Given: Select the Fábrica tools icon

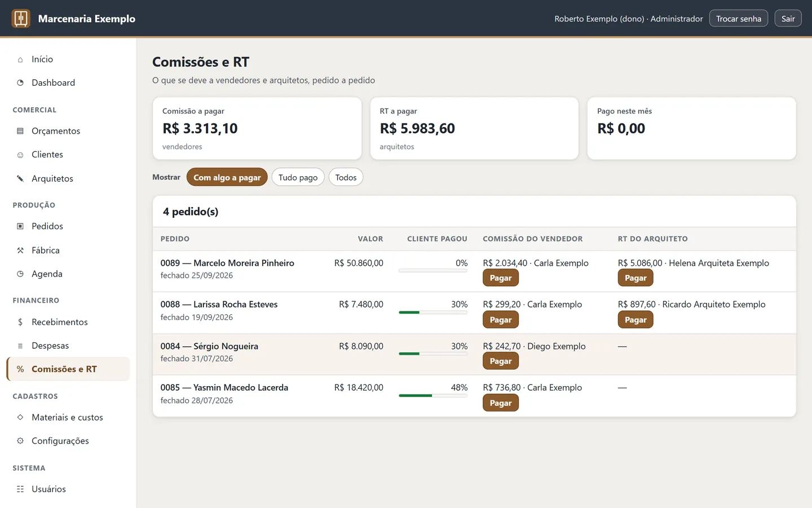Looking at the screenshot, I should click(x=20, y=250).
